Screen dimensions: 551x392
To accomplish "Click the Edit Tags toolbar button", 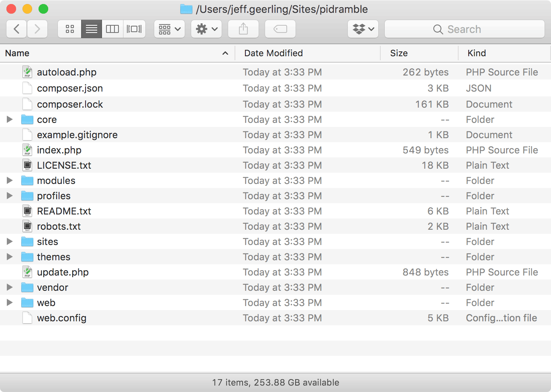I will (280, 29).
